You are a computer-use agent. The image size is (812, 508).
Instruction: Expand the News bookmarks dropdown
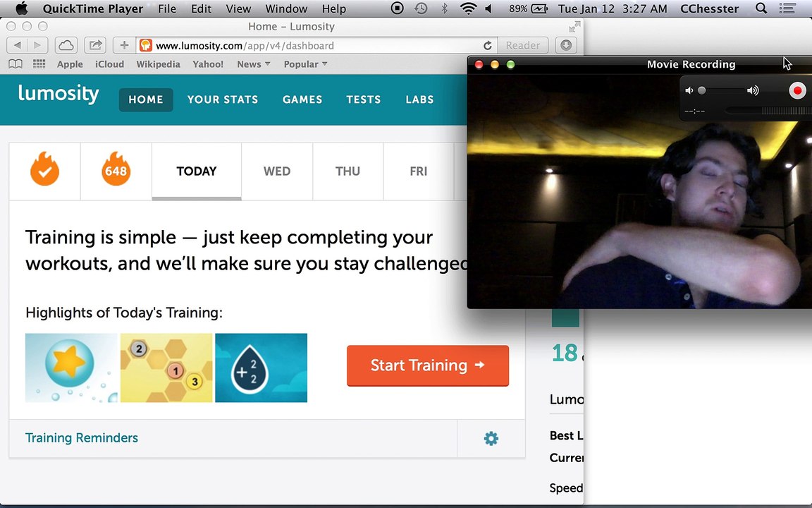pyautogui.click(x=253, y=64)
